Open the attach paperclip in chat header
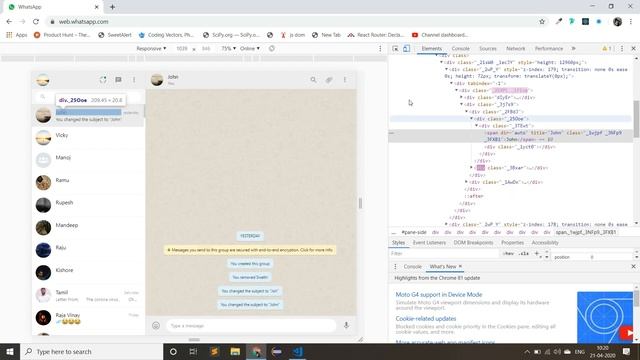Screen dimensions: 640x360 329,80
